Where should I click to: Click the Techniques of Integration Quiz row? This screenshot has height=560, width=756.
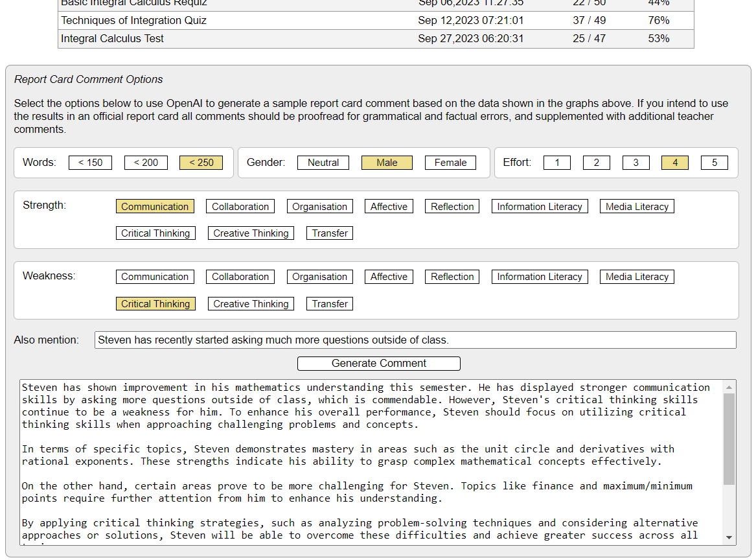376,20
